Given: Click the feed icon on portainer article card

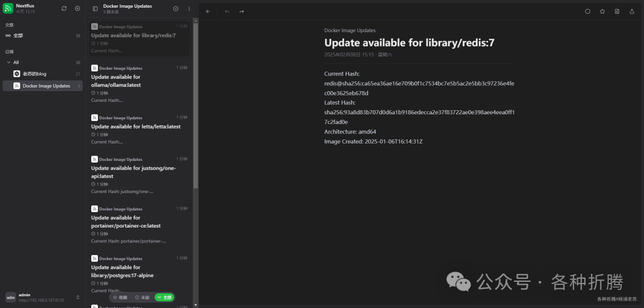Looking at the screenshot, I should click(x=94, y=209).
